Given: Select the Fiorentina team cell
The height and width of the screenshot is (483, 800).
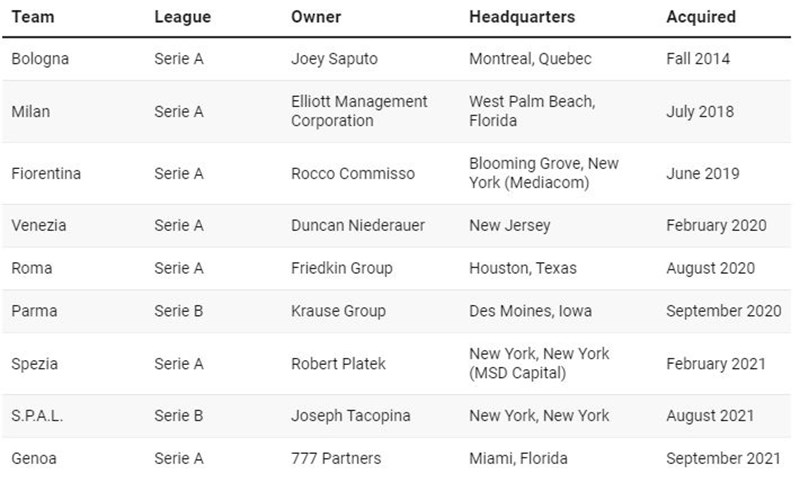Looking at the screenshot, I should pyautogui.click(x=46, y=173).
